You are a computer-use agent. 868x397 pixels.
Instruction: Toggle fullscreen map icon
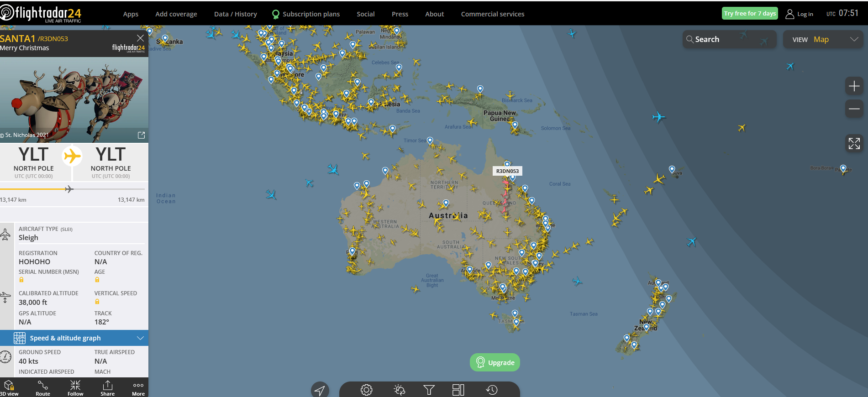pyautogui.click(x=854, y=143)
